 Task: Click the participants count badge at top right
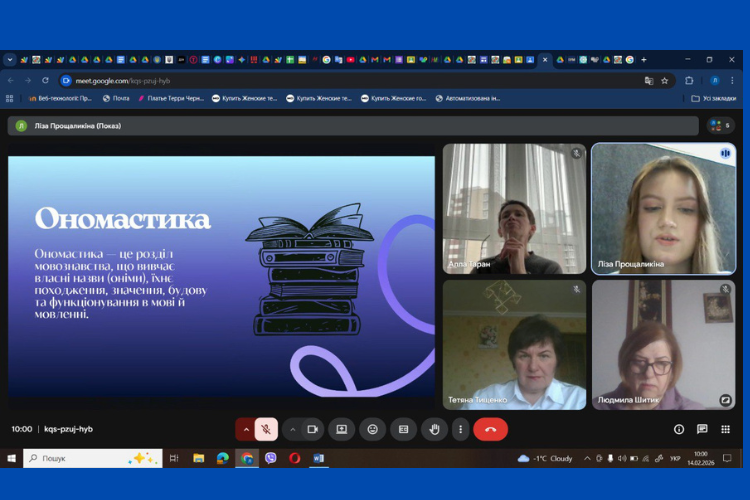[x=720, y=126]
